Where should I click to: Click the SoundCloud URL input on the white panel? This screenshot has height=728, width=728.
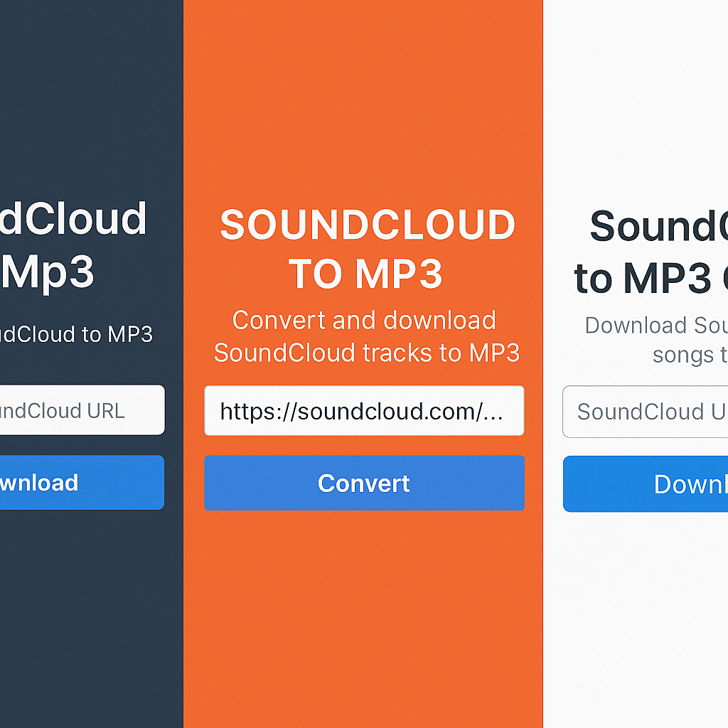tap(647, 412)
